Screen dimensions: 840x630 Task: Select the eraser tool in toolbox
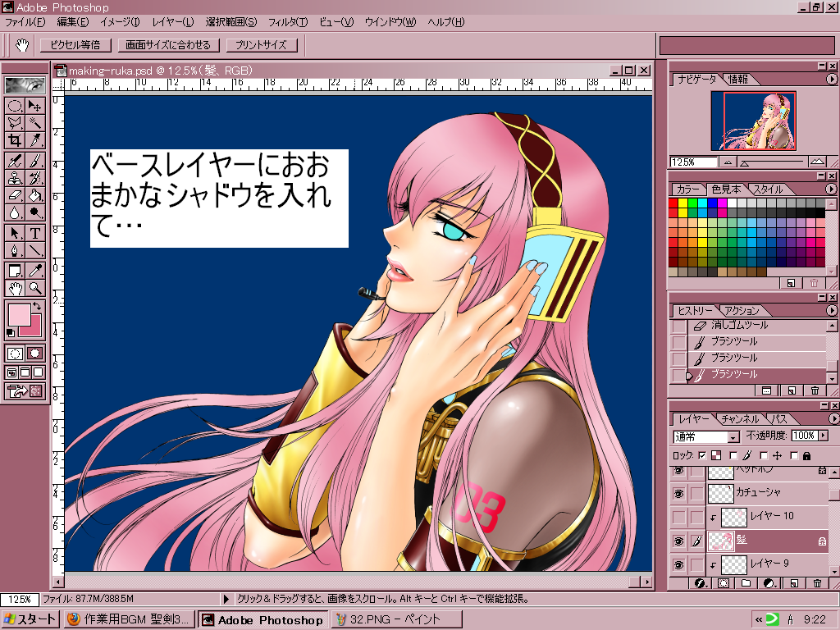[x=15, y=195]
